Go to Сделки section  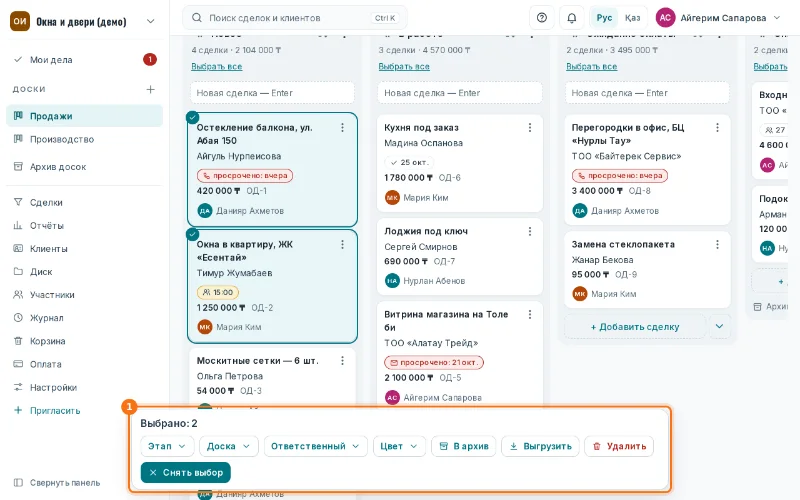pos(84,203)
